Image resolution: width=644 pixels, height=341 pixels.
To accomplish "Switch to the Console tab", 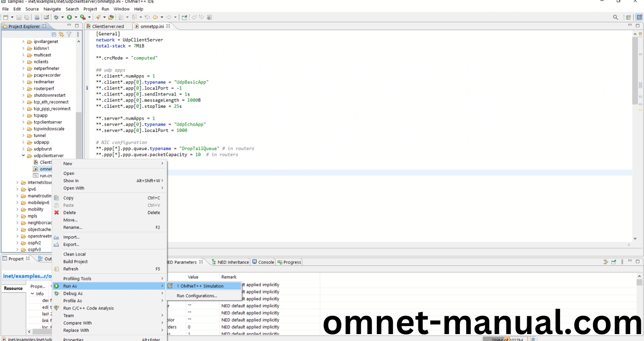I will 263,262.
